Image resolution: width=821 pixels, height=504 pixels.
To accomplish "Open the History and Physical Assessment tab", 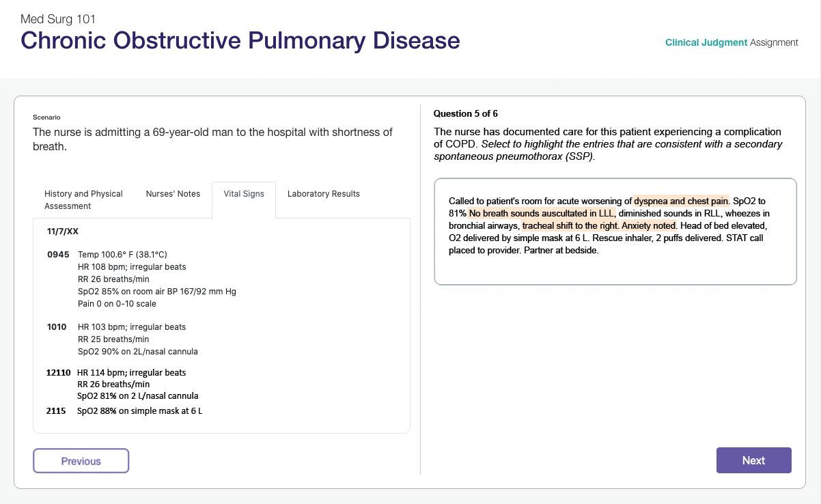I will pos(83,199).
